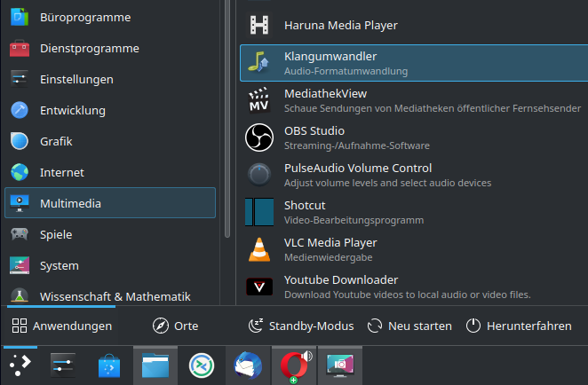Image resolution: width=588 pixels, height=385 pixels.
Task: Select the Büroprogramme category label
Action: tap(85, 18)
